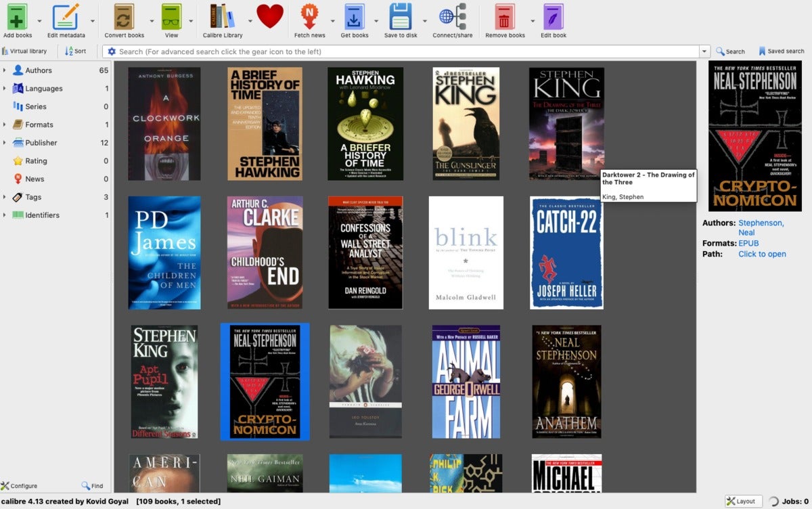Open the Connect/share icon

(x=453, y=16)
